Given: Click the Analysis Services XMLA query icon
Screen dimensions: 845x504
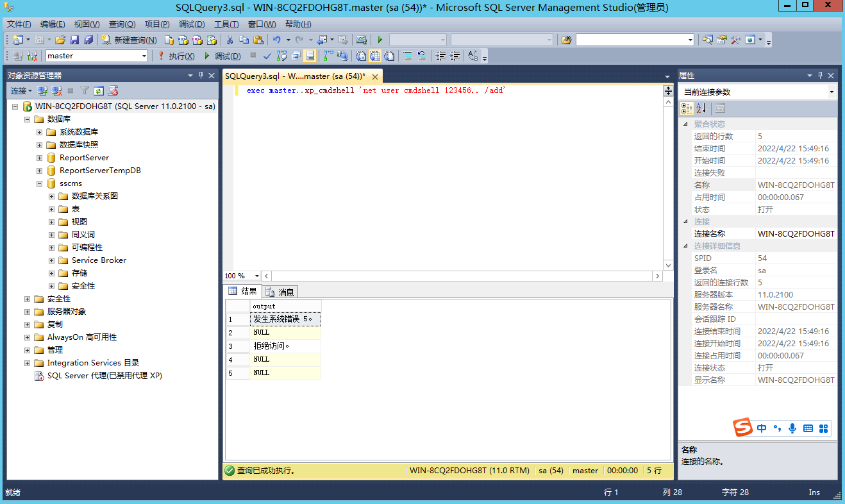Looking at the screenshot, I should click(x=211, y=40).
